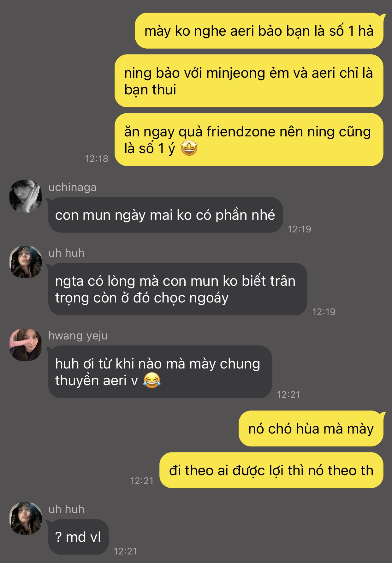Open uchinaga's profile picture
Screen dimensions: 392x563
(x=26, y=196)
